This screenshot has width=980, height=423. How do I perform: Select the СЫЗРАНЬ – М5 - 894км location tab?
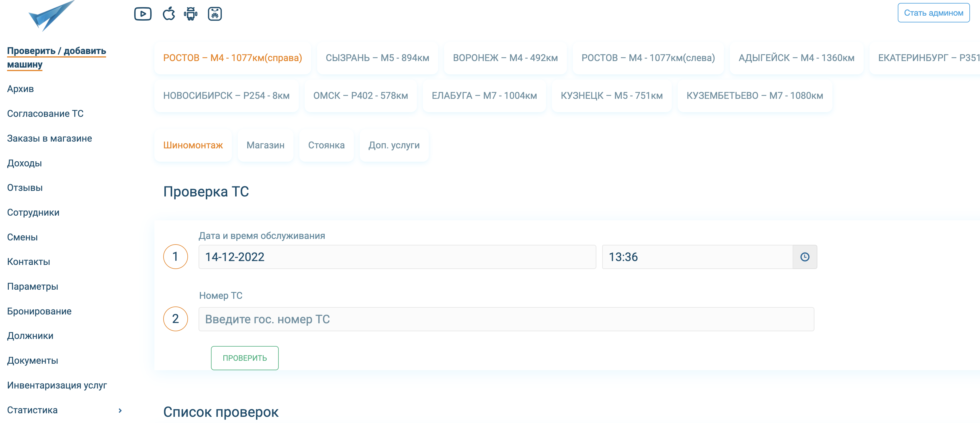(377, 58)
